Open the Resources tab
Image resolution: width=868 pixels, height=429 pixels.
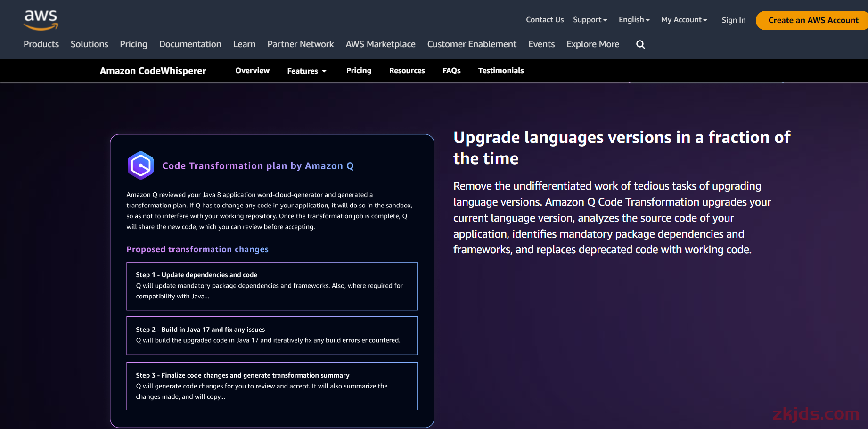(407, 71)
